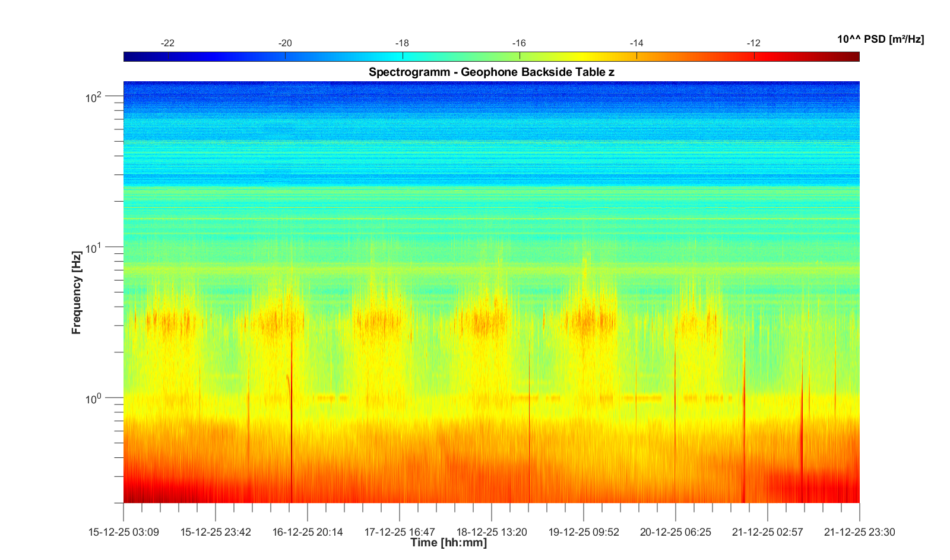Select the '20-12-25 06:25' time tick label

tap(676, 532)
